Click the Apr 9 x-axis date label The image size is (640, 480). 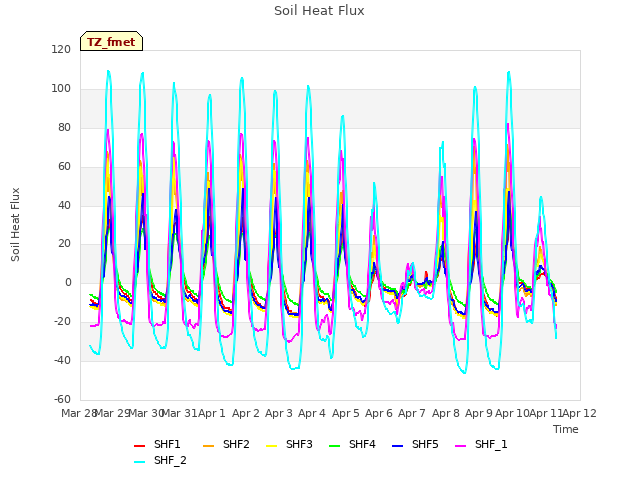479,413
